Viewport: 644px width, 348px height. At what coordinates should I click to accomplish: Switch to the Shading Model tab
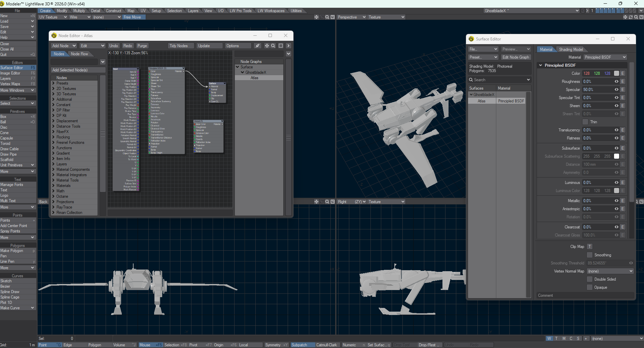point(571,50)
